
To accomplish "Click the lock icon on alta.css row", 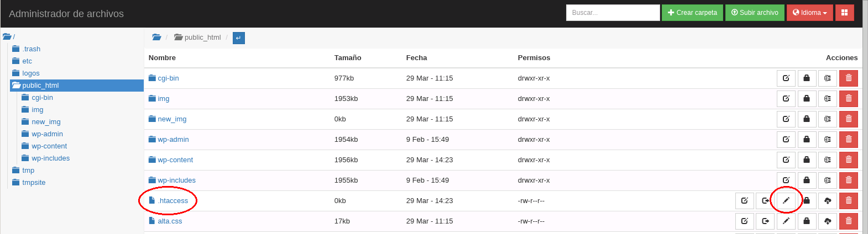I will pyautogui.click(x=807, y=221).
